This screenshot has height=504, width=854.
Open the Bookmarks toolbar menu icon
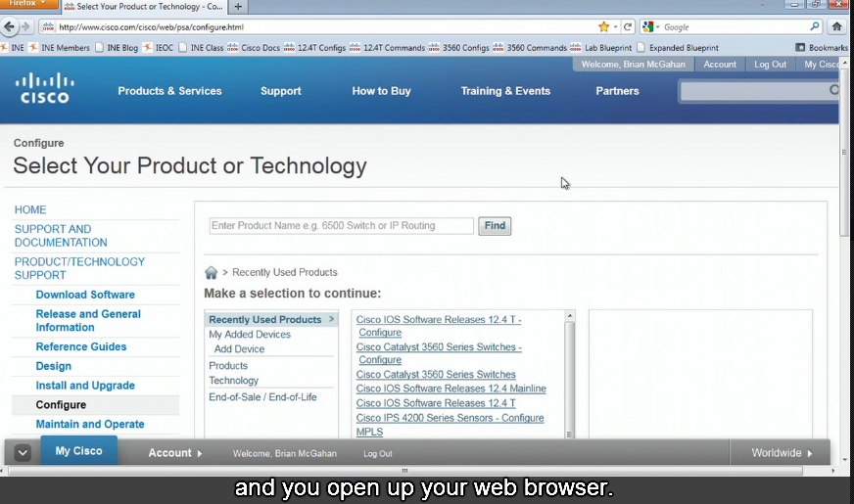[x=800, y=47]
